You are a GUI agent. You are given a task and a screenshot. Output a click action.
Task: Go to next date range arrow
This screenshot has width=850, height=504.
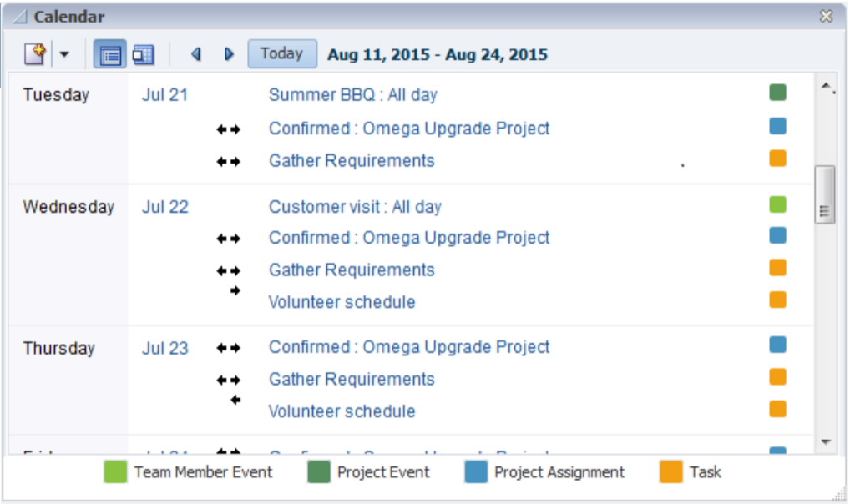tap(230, 54)
